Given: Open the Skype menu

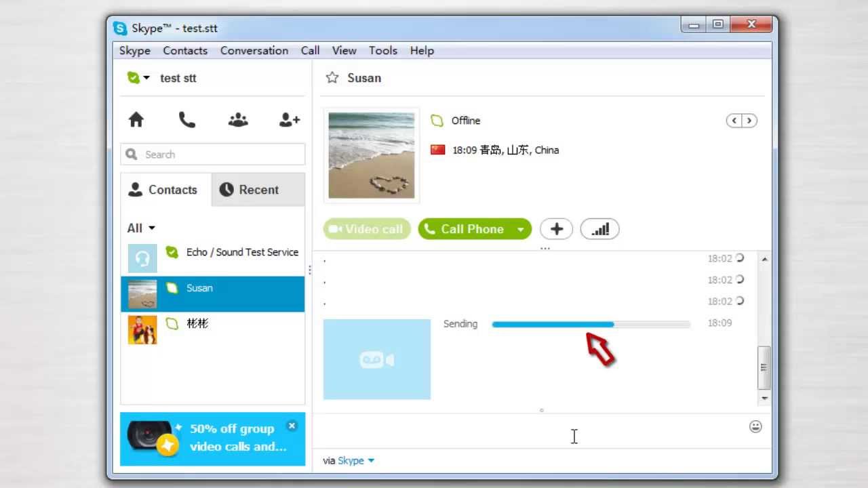Looking at the screenshot, I should 135,51.
